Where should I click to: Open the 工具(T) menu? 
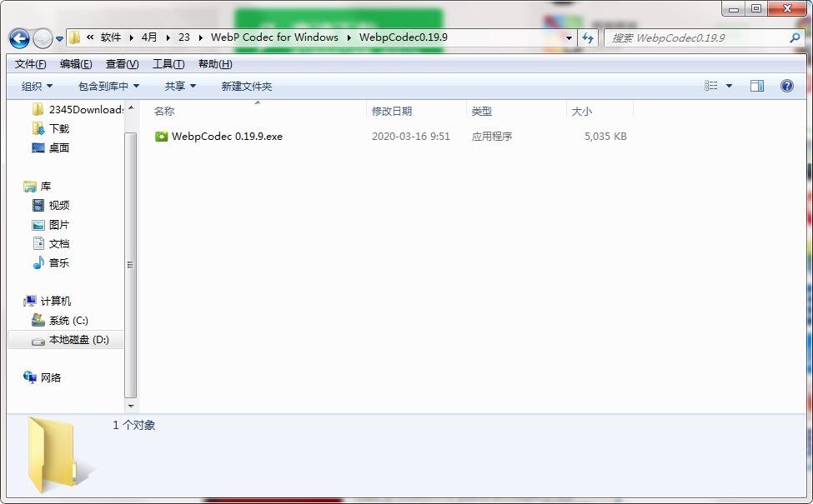click(168, 63)
